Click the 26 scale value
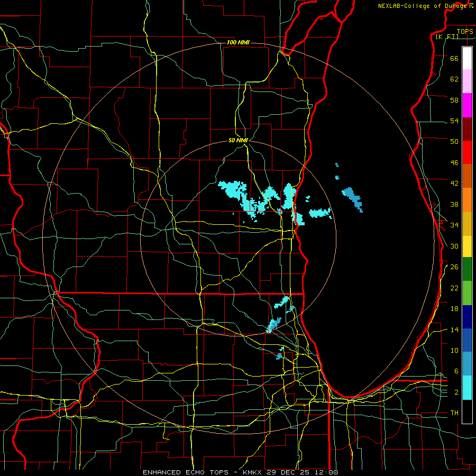This screenshot has height=476, width=476. coord(454,267)
